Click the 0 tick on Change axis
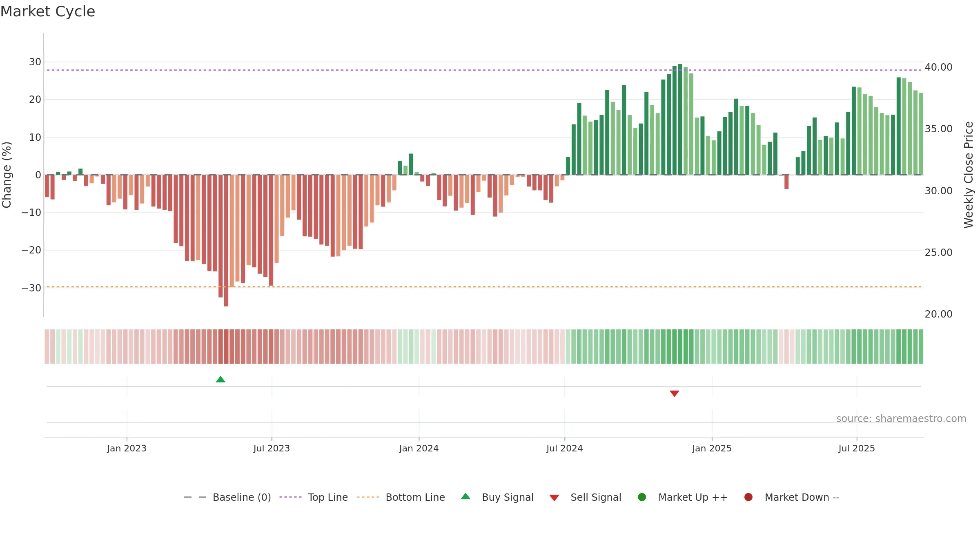This screenshot has width=980, height=551. click(x=38, y=175)
